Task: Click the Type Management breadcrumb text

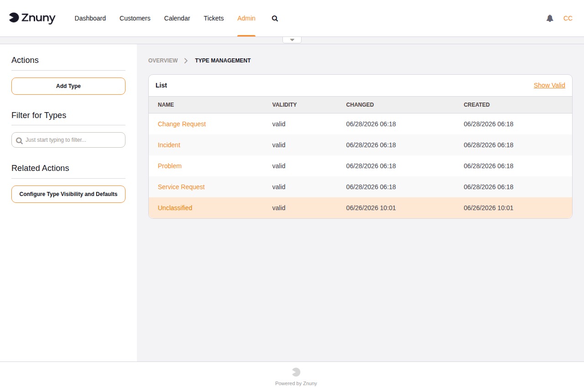Action: coord(223,61)
